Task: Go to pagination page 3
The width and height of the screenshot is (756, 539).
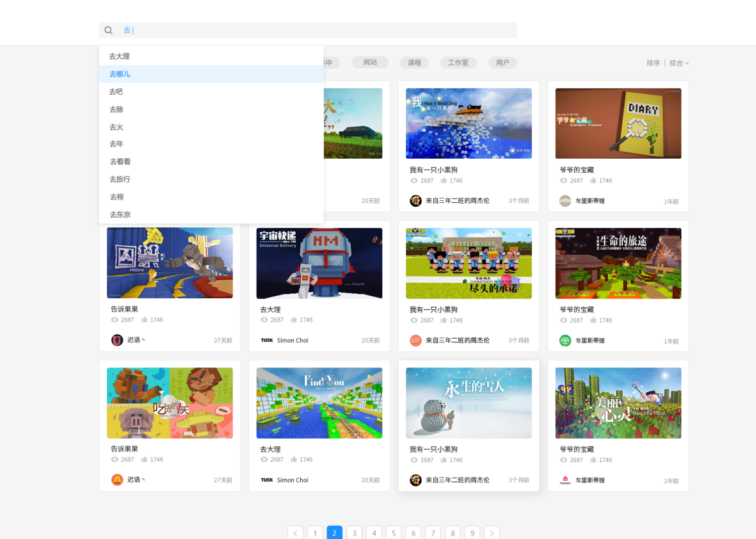Action: (355, 533)
